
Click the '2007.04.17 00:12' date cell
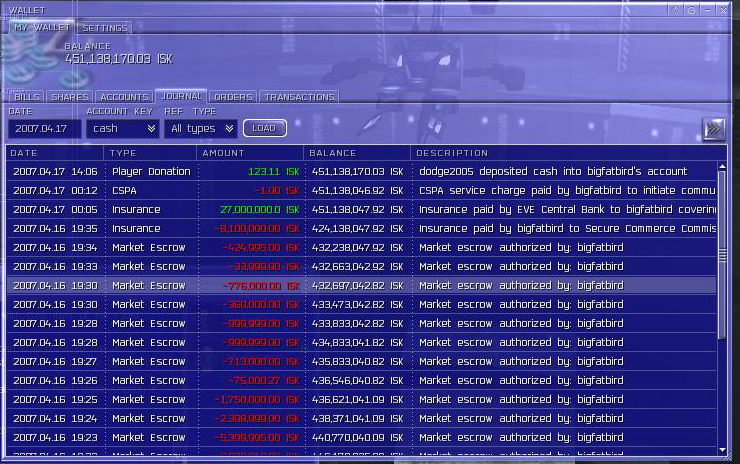55,191
